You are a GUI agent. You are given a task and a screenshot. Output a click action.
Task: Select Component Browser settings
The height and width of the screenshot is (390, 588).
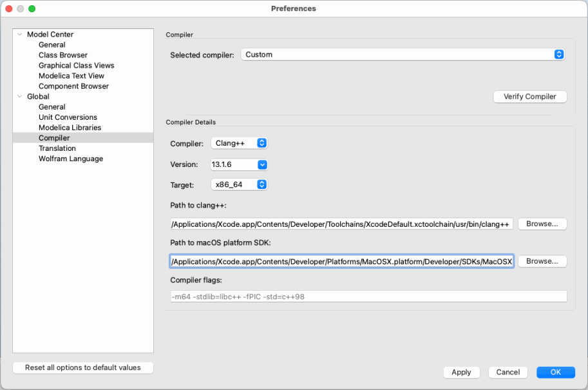(x=74, y=86)
